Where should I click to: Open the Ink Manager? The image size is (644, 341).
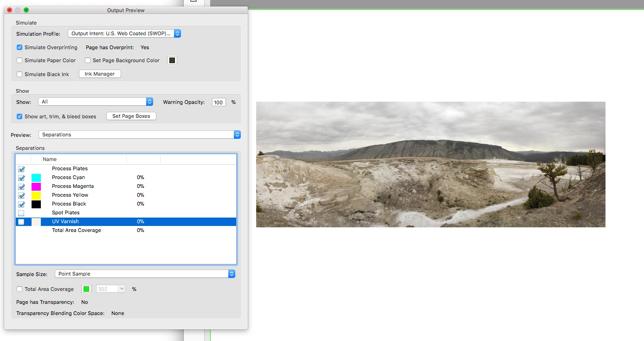[x=100, y=74]
